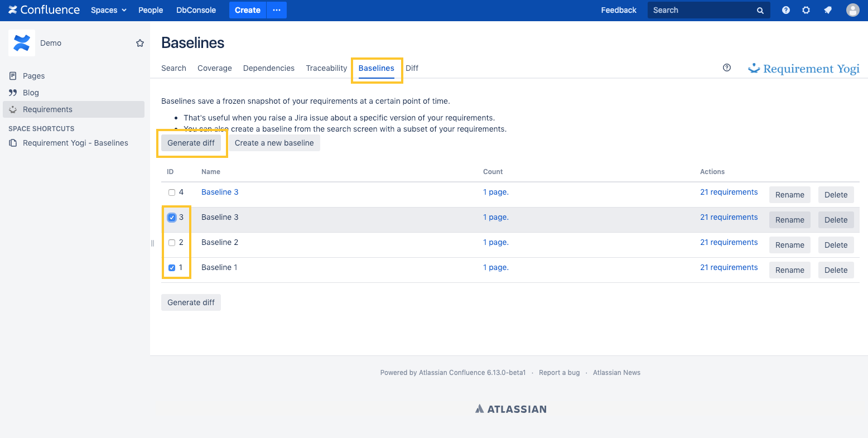
Task: Click the top Generate diff button
Action: 191,143
